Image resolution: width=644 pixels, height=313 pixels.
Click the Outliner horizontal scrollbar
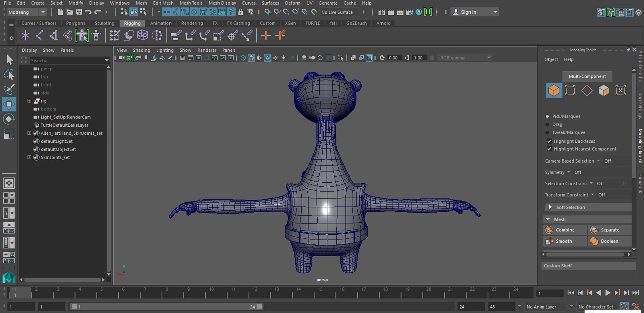(62, 279)
